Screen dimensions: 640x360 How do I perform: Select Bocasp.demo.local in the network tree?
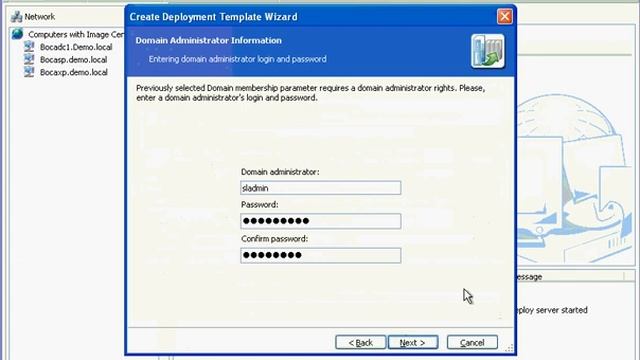[x=73, y=60]
